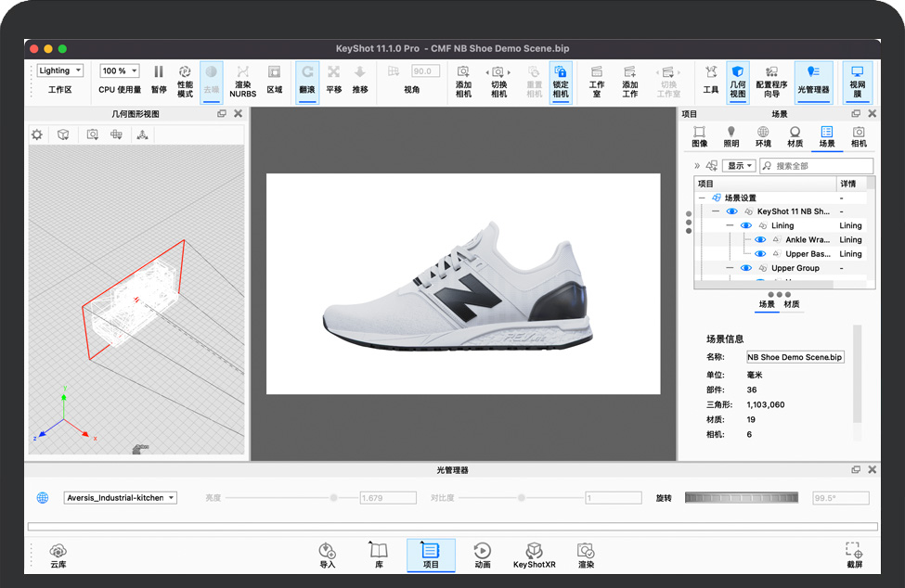Hide the Ankle Wrap part
905x588 pixels.
click(x=761, y=239)
